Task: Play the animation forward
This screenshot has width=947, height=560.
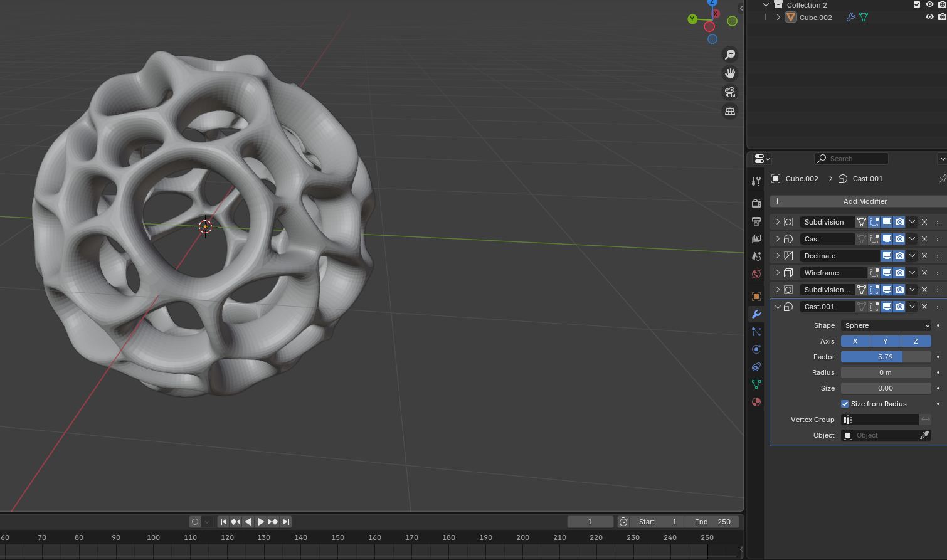Action: tap(261, 522)
